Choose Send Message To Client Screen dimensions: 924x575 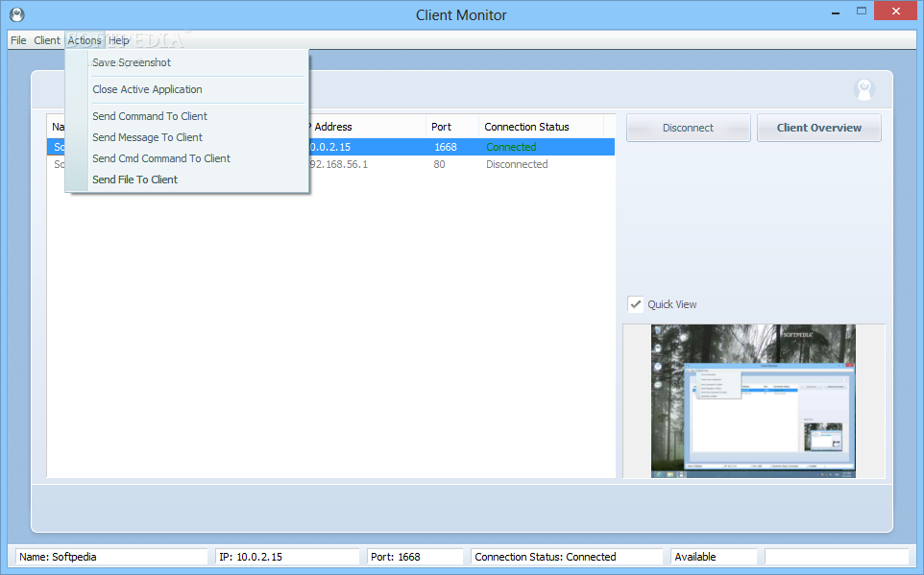pos(147,137)
